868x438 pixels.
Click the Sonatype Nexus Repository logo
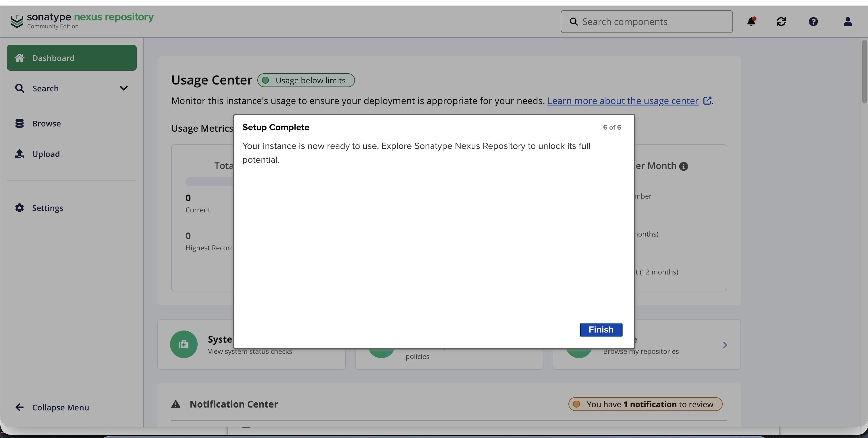point(82,21)
